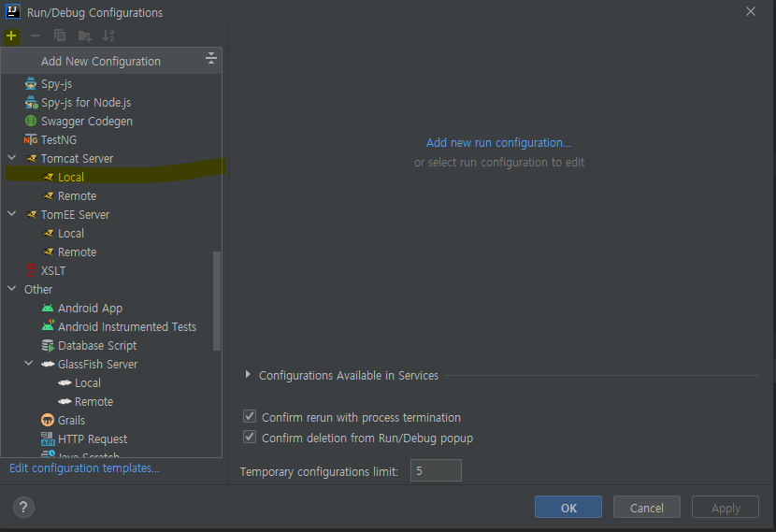Image resolution: width=776 pixels, height=532 pixels.
Task: Collapse the Other group
Action: click(12, 289)
